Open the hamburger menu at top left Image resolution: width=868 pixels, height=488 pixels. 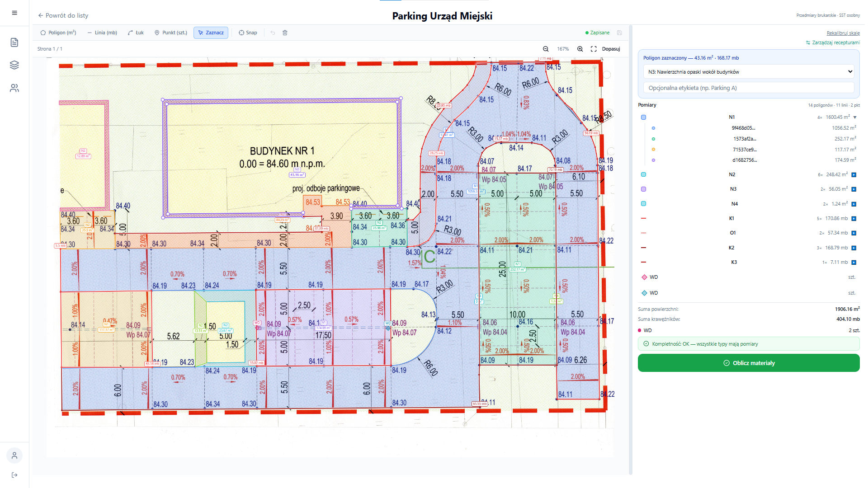[x=14, y=13]
